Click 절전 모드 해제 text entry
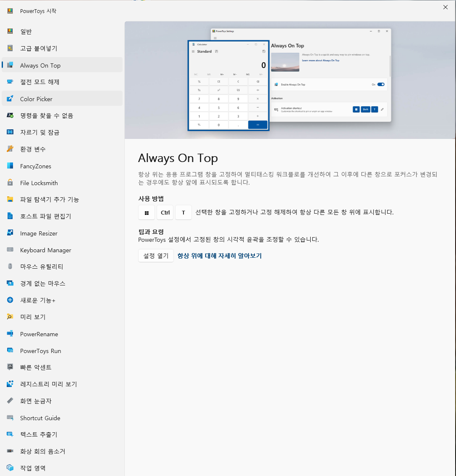 pos(40,82)
